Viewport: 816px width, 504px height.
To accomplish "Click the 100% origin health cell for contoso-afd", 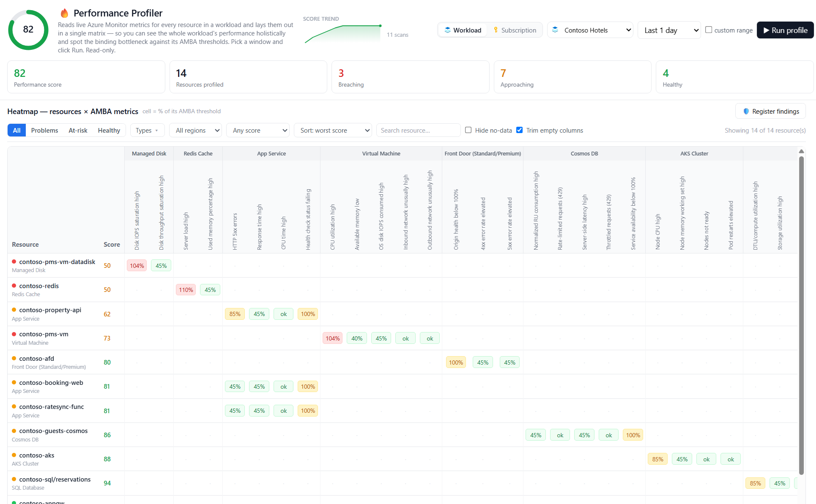I will click(456, 362).
